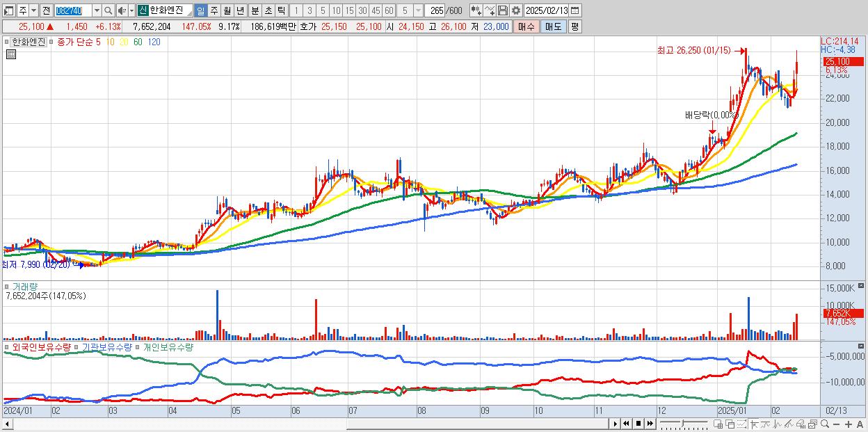Click the play button in bottom bar
This screenshot has width=868, height=432.
[x=615, y=424]
